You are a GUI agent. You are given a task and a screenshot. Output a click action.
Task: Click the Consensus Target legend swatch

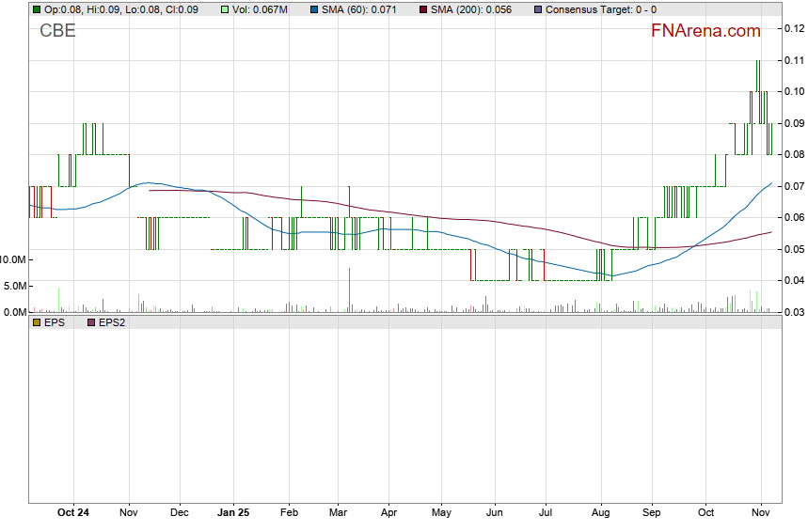(537, 9)
